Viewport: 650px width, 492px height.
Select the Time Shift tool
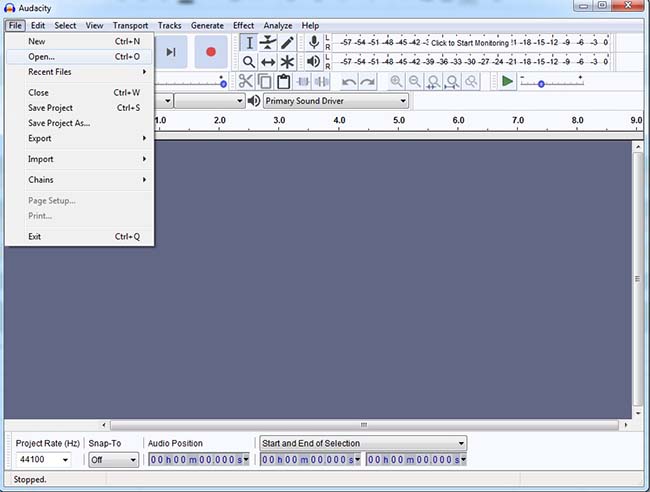pos(268,62)
